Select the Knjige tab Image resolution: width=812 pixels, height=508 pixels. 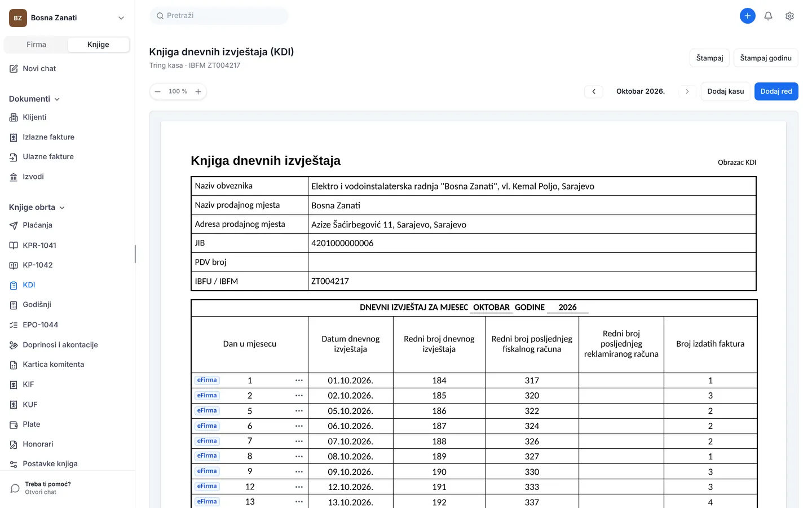98,45
